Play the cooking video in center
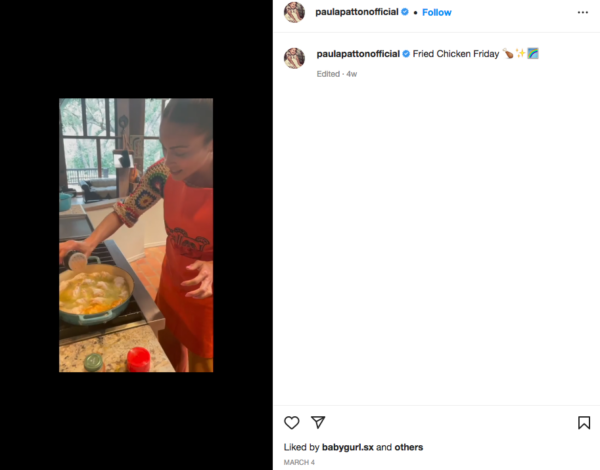 coord(136,235)
